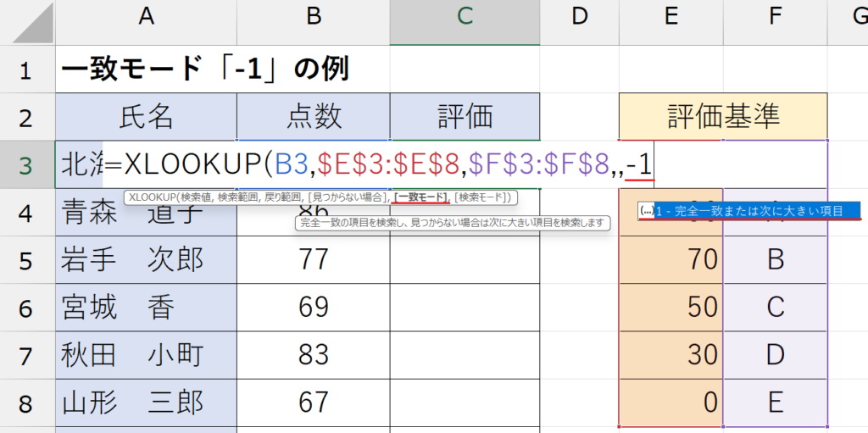Click cell 岩手 次郎

(x=146, y=259)
